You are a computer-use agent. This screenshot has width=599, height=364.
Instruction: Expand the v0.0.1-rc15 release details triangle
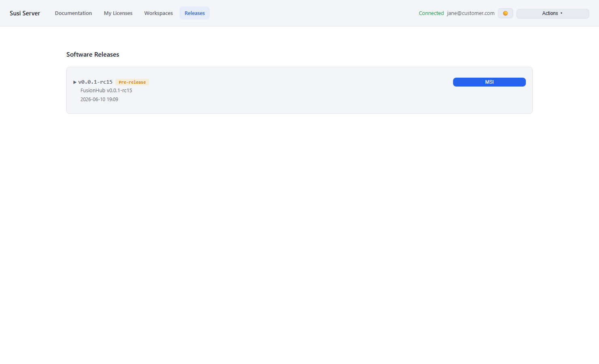(x=75, y=82)
